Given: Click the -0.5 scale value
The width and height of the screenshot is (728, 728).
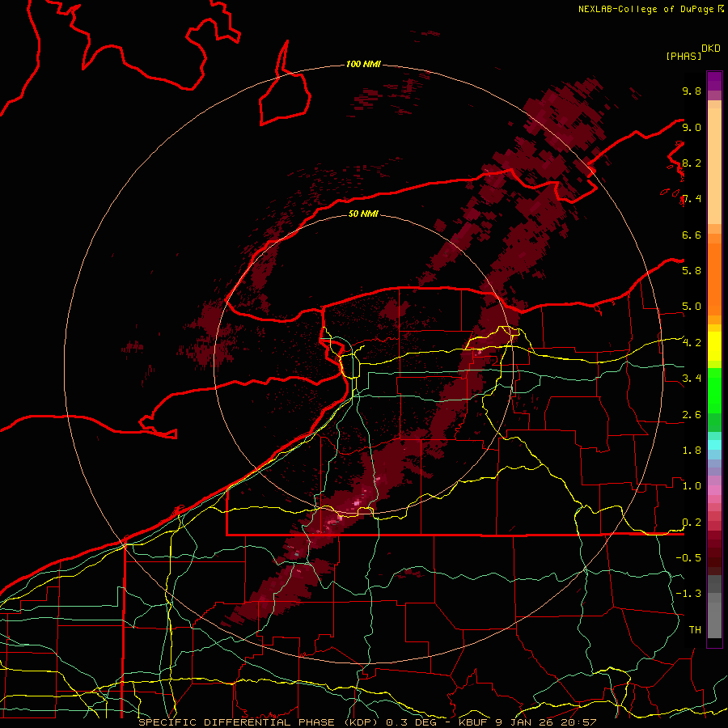Looking at the screenshot, I should [688, 558].
